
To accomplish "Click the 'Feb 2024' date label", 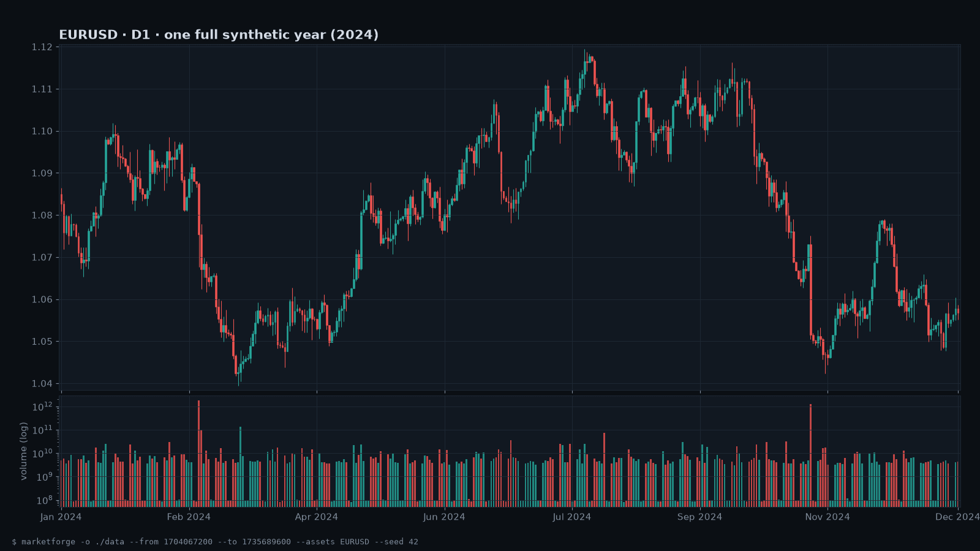I will point(189,517).
